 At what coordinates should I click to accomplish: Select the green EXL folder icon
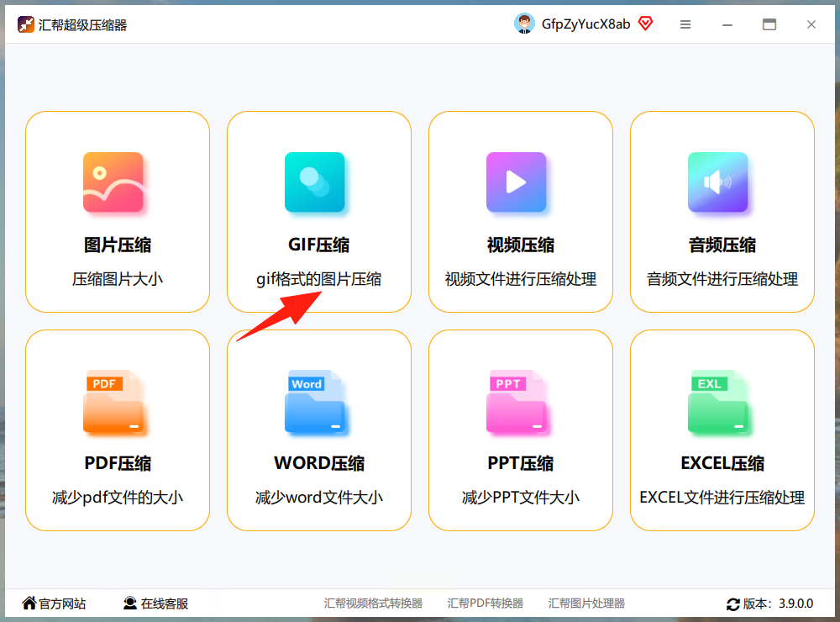click(x=718, y=401)
